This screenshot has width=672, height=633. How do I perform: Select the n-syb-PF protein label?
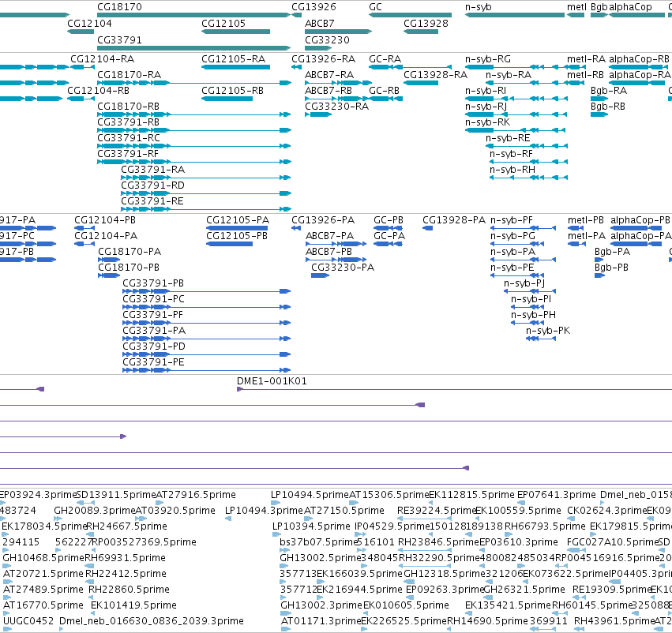(512, 219)
